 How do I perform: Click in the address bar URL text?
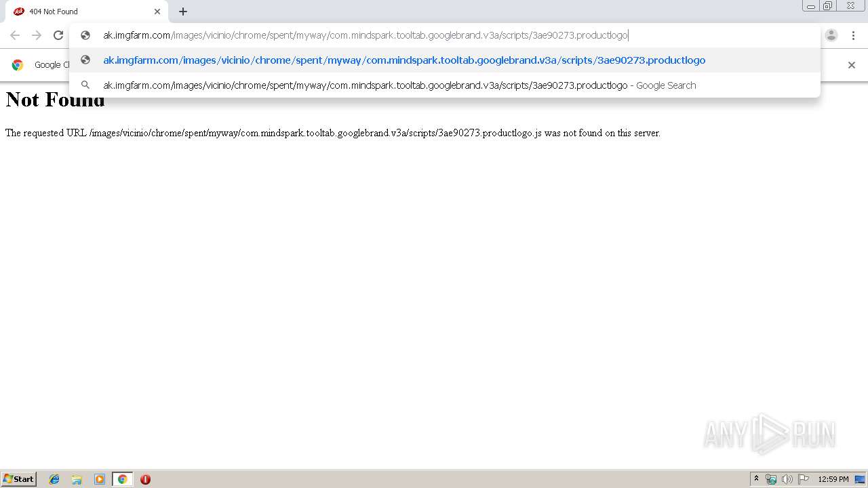(x=366, y=35)
